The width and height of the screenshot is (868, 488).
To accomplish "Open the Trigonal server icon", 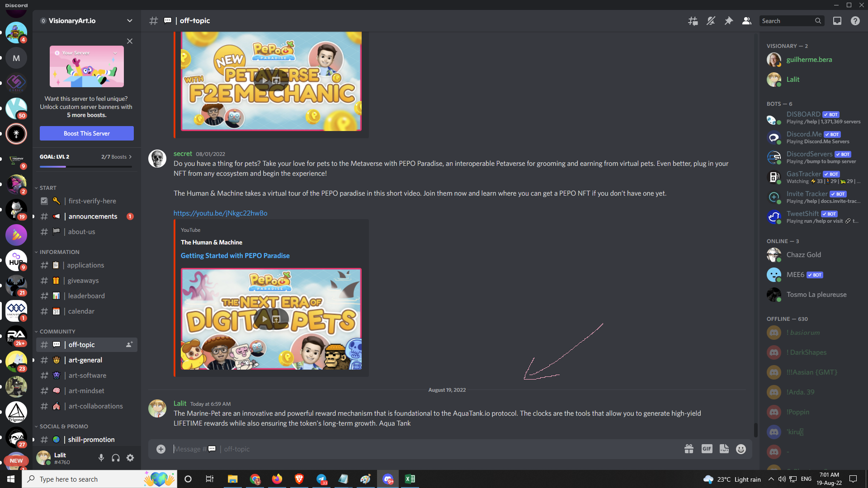I will pyautogui.click(x=16, y=412).
